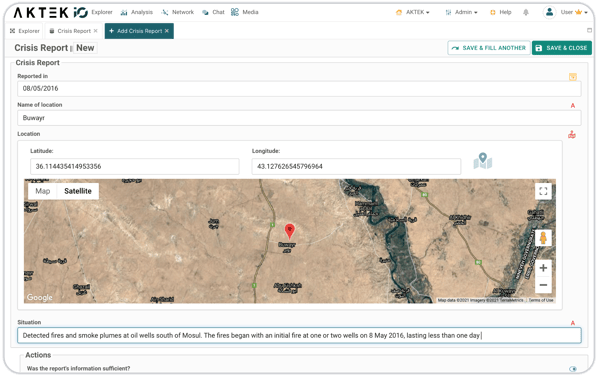The width and height of the screenshot is (600, 376).
Task: Zoom out on the map
Action: [543, 285]
